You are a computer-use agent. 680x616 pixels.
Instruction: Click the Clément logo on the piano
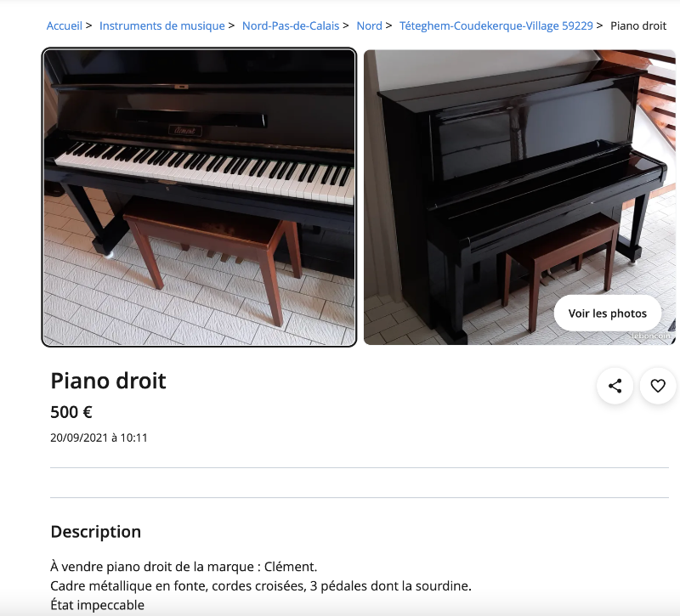click(185, 130)
